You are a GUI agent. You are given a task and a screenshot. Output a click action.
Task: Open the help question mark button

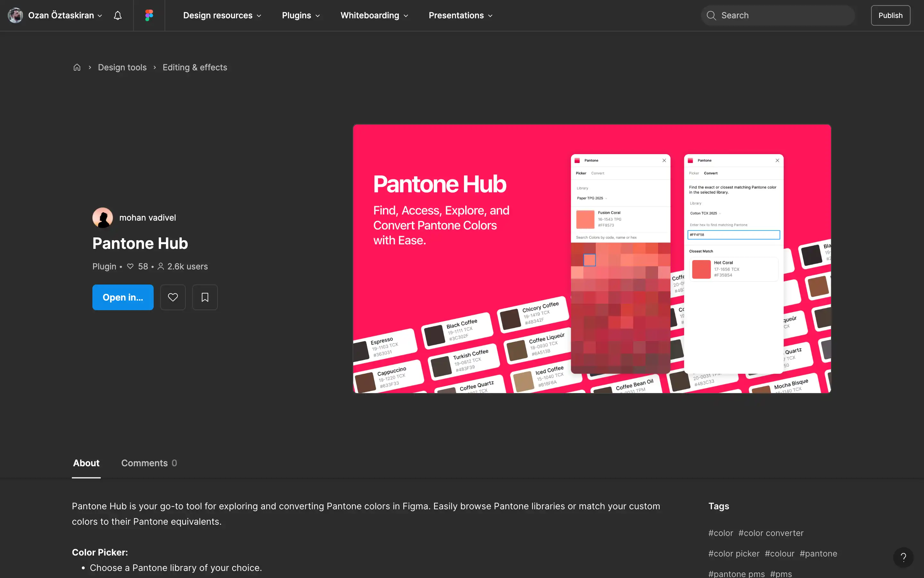[x=903, y=557]
